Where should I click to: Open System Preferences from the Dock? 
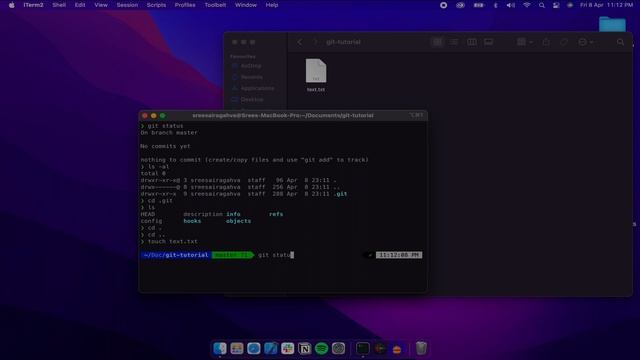click(338, 349)
